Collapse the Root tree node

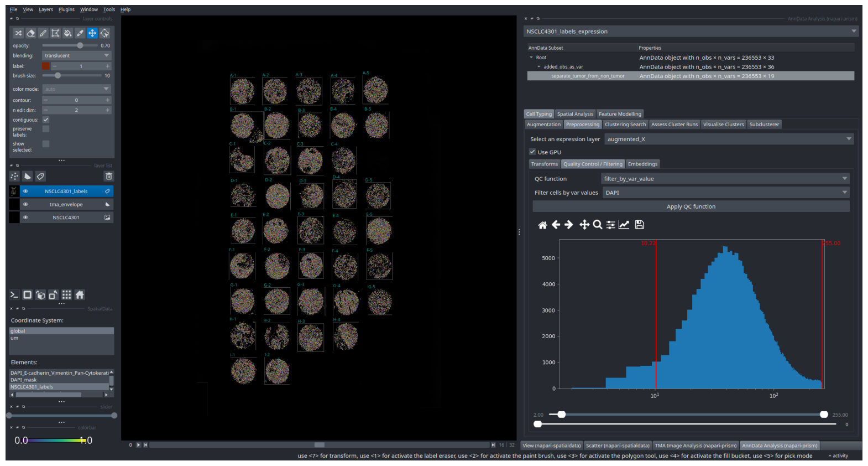point(531,58)
